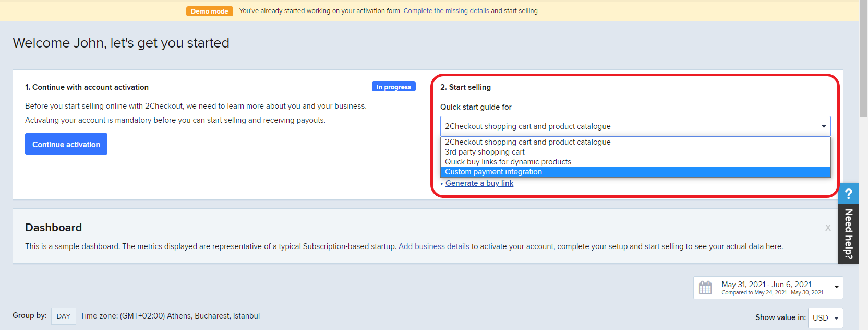Click the 'In progress' status badge
Viewport: 868px width, 330px height.
[x=394, y=87]
